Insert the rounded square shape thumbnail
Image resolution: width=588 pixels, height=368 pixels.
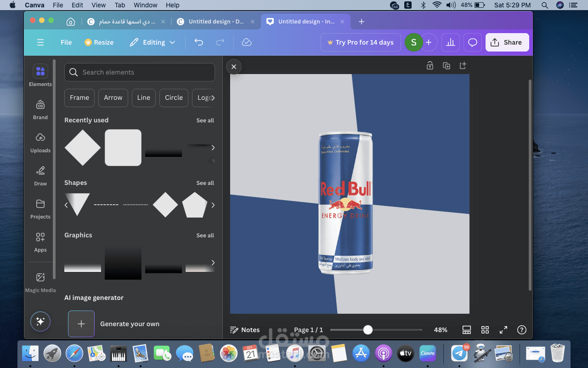tap(123, 148)
